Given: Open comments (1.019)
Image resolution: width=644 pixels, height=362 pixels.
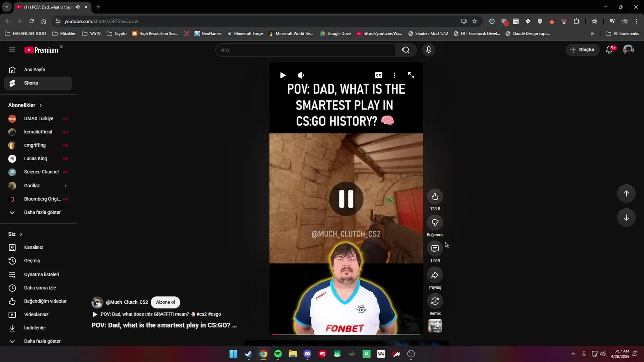Looking at the screenshot, I should (x=435, y=249).
